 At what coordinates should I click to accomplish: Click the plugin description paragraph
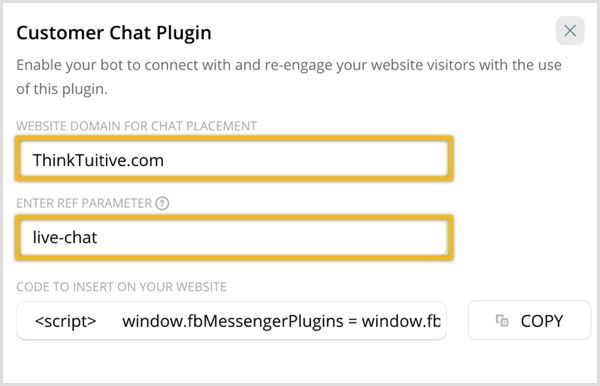click(289, 77)
